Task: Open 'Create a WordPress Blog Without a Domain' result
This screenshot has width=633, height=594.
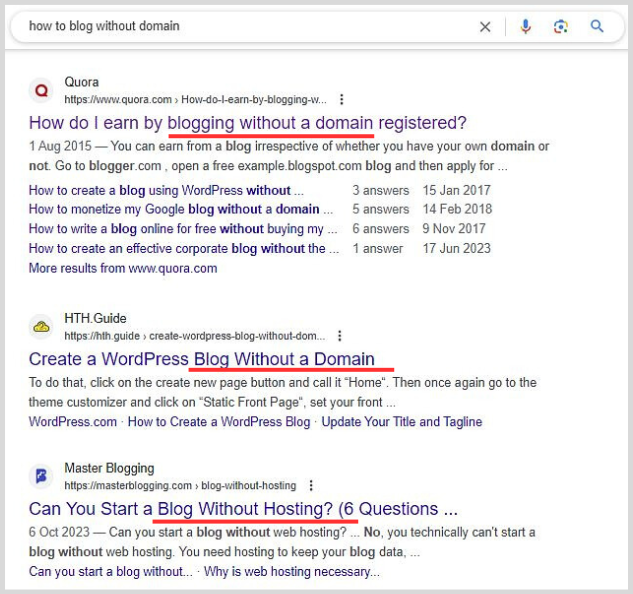Action: tap(201, 359)
